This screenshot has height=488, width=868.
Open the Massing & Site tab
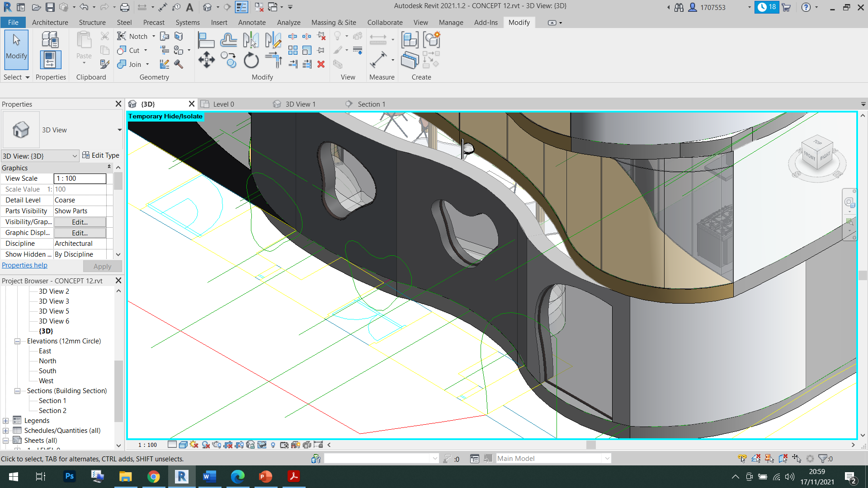[334, 23]
